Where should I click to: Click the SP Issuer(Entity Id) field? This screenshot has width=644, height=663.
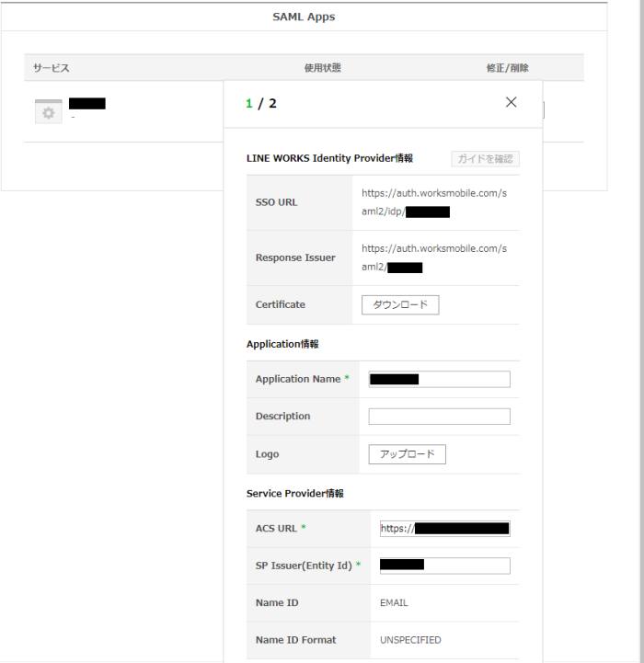[x=444, y=566]
